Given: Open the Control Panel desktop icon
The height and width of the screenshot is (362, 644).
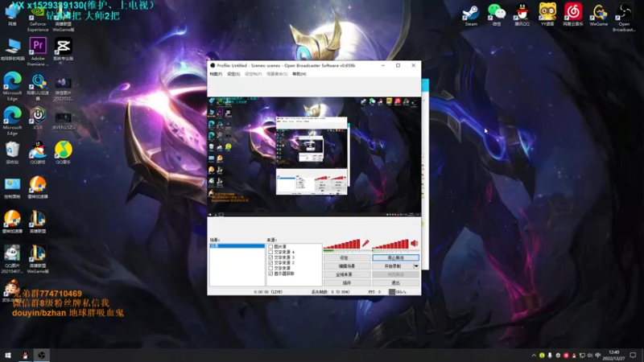Looking at the screenshot, I should click(12, 187).
